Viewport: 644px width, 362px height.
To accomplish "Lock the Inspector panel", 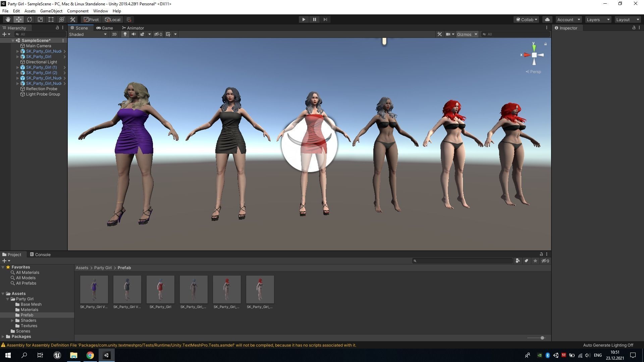I will (x=634, y=28).
